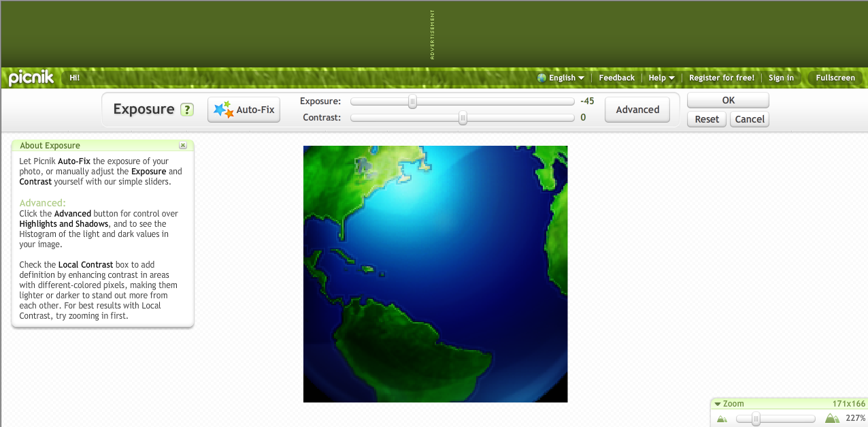The image size is (868, 427).
Task: Click the Picnik logo
Action: tap(31, 78)
